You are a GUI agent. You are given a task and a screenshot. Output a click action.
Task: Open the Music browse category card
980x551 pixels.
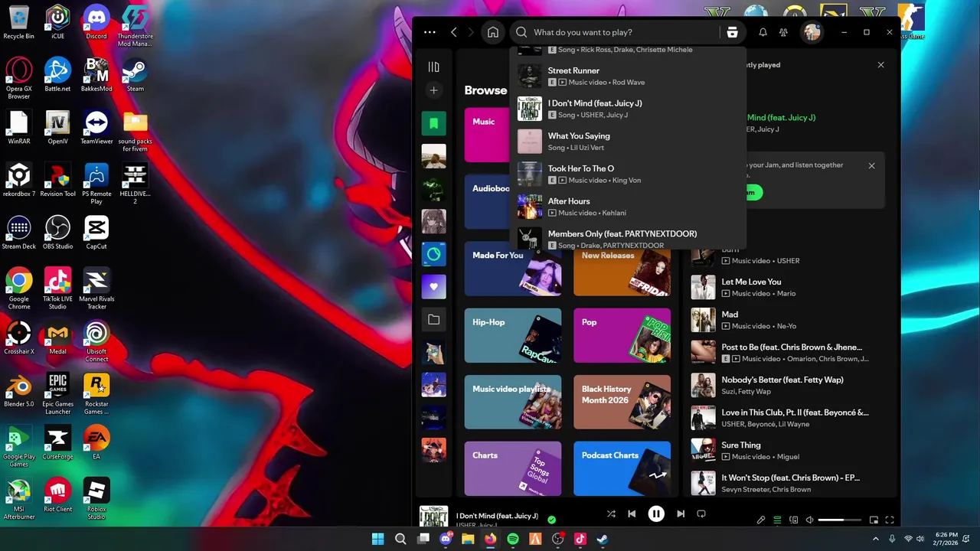click(487, 135)
